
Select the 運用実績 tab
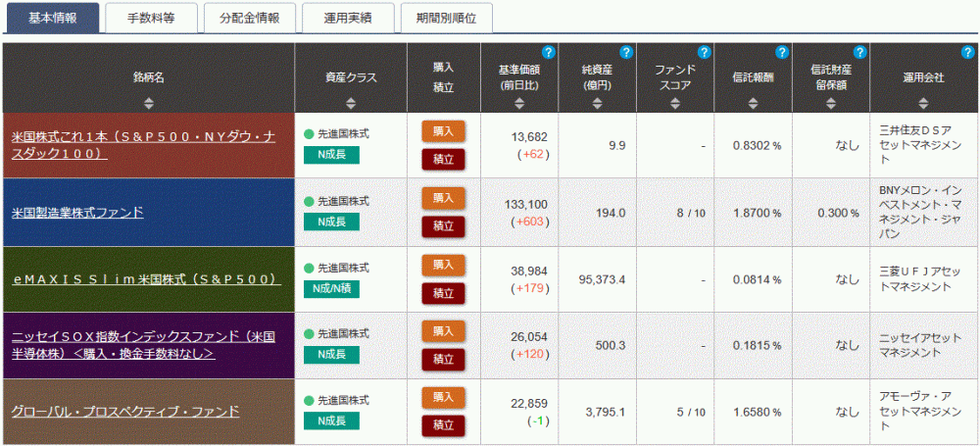pyautogui.click(x=347, y=18)
